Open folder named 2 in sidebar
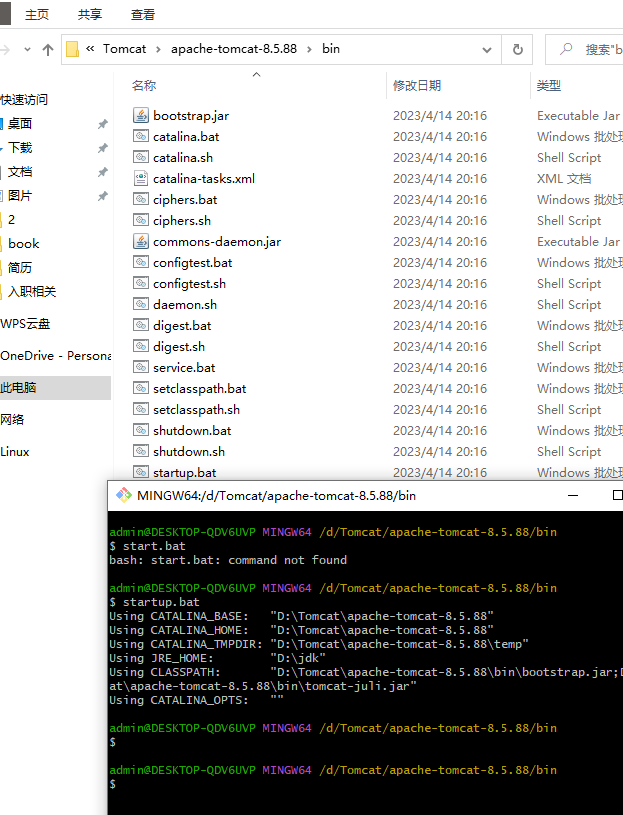This screenshot has width=623, height=815. (11, 220)
